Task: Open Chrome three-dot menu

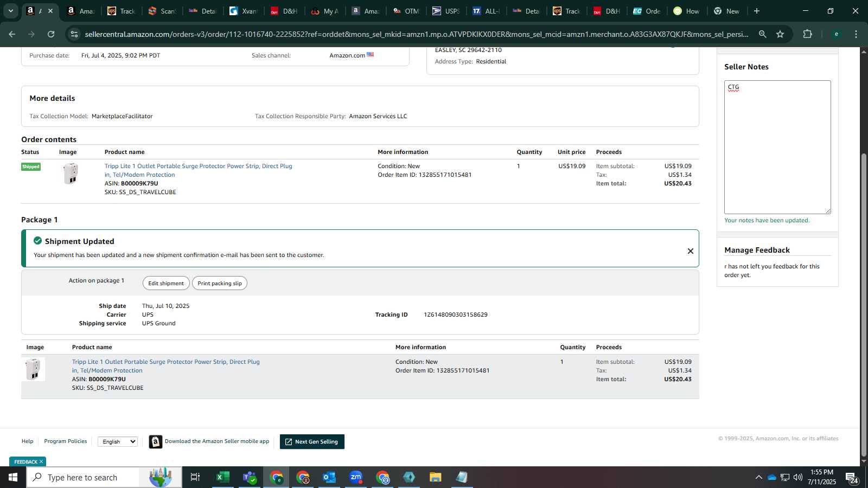Action: (856, 34)
